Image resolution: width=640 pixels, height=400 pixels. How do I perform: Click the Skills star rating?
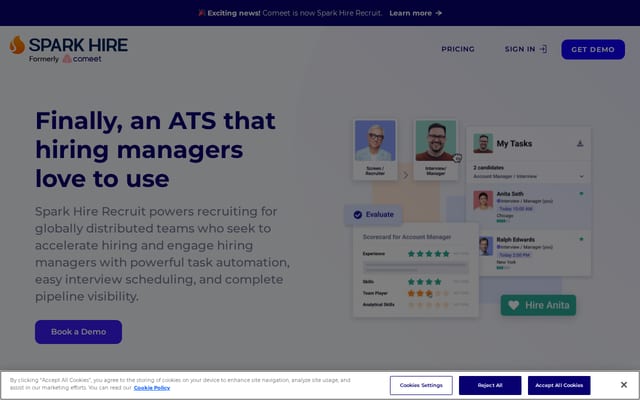pos(424,282)
